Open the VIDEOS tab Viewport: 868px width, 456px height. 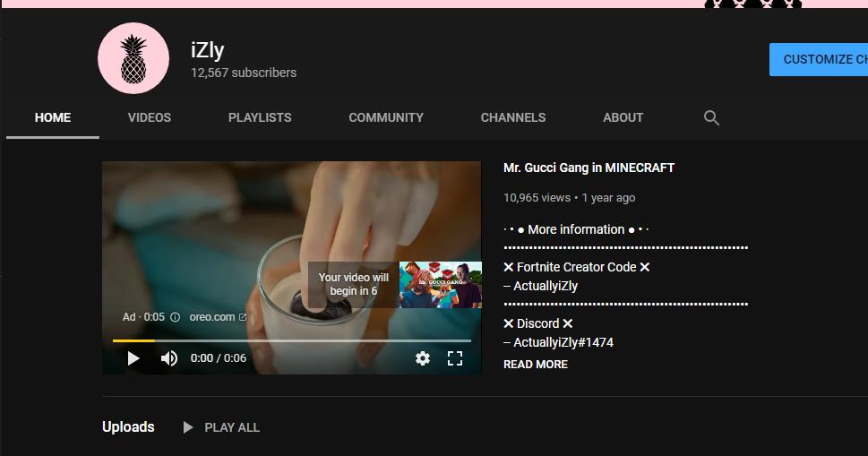[x=150, y=117]
